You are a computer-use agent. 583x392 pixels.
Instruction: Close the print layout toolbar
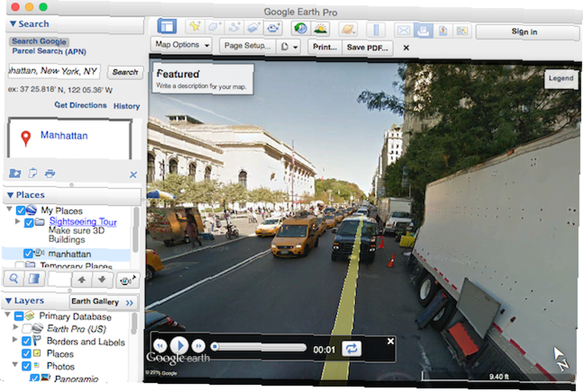click(406, 48)
